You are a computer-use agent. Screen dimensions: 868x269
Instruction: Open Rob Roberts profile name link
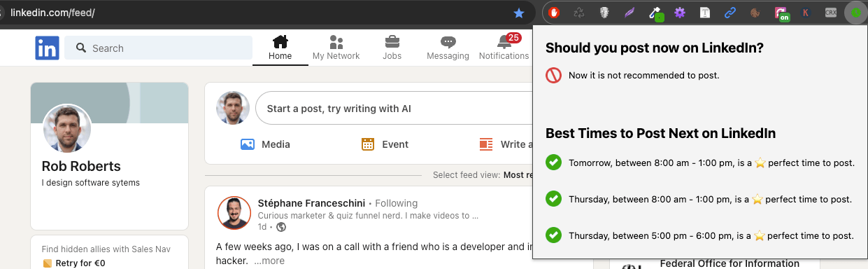(81, 167)
